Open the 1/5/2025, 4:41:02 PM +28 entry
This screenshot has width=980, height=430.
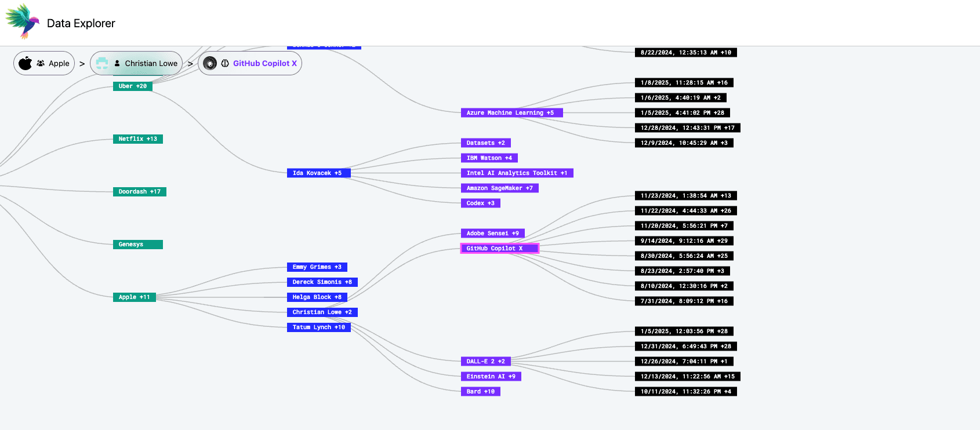pos(683,113)
